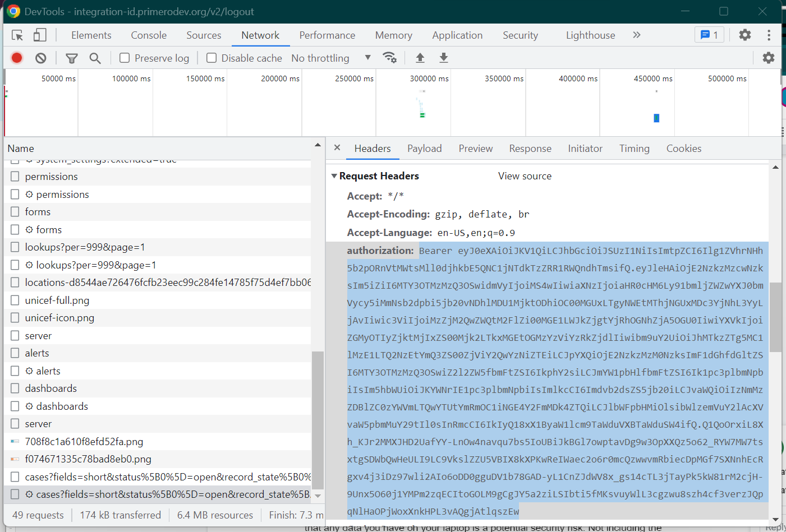
Task: Open network conditions wifi icon
Action: (x=389, y=58)
